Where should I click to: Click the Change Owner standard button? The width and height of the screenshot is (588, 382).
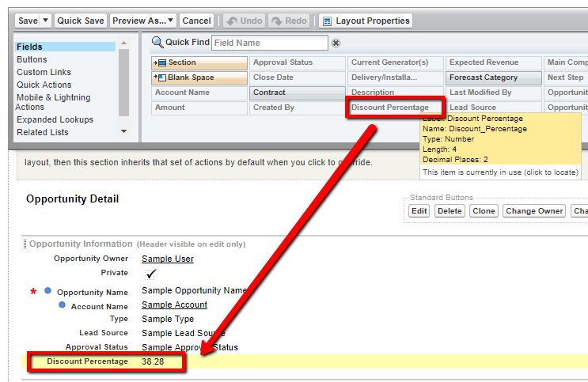[x=534, y=211]
